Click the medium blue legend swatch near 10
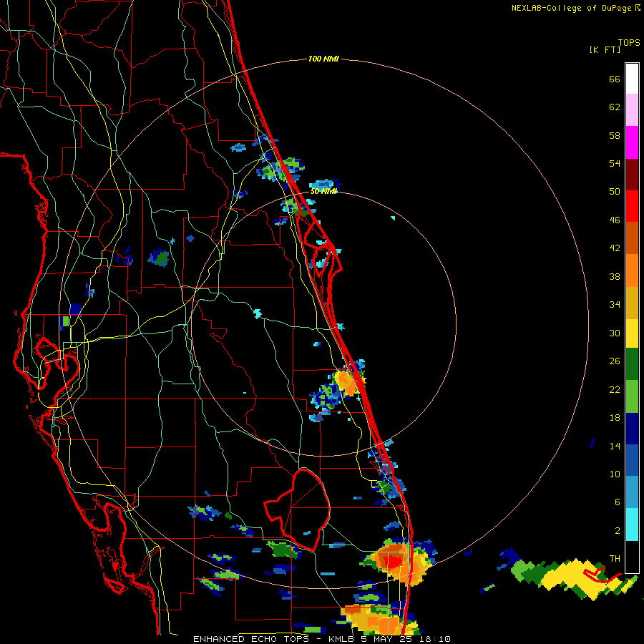644x644 pixels. pos(632,460)
